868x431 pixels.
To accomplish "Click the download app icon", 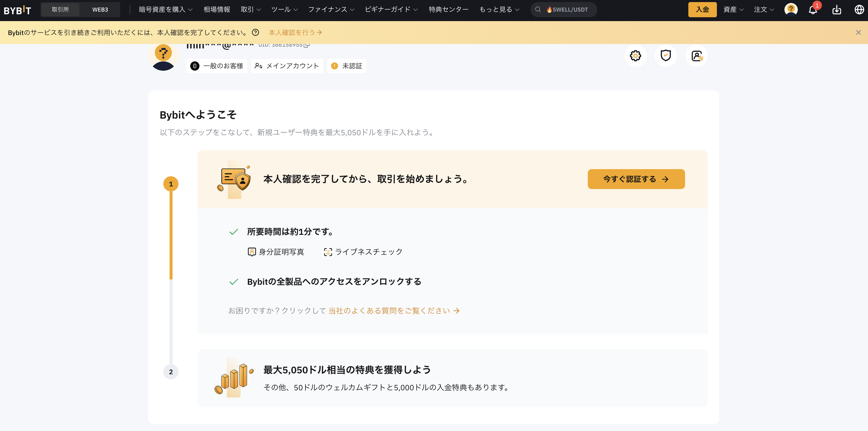I will [x=837, y=10].
